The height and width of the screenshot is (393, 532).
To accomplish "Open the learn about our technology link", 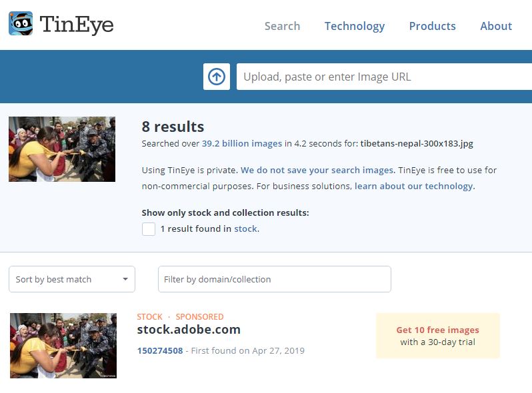I will click(x=415, y=186).
